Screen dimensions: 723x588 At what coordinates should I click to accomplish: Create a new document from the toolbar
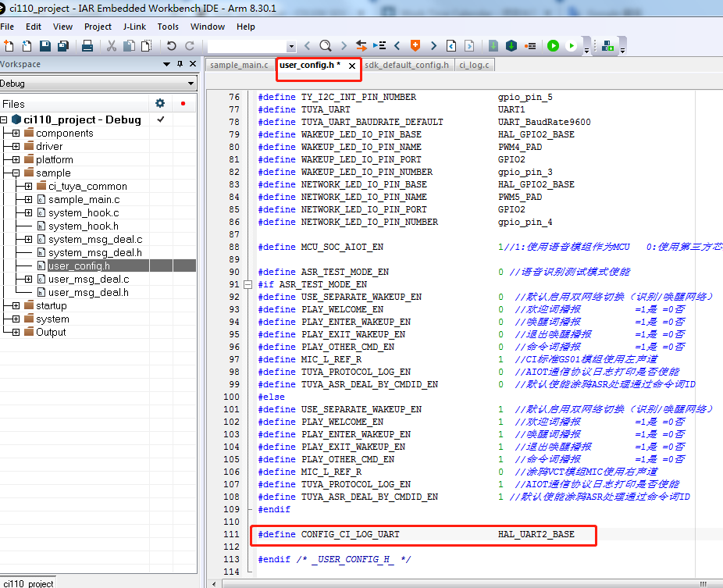coord(9,45)
